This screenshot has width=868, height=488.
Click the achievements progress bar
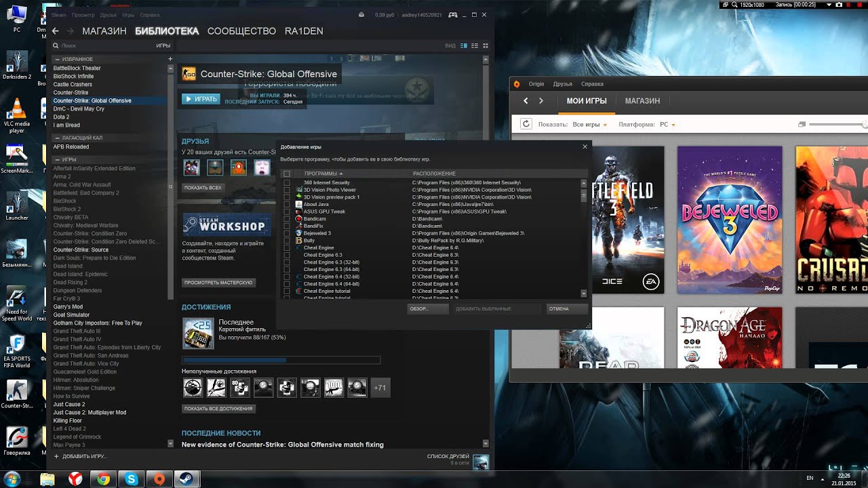tap(281, 360)
